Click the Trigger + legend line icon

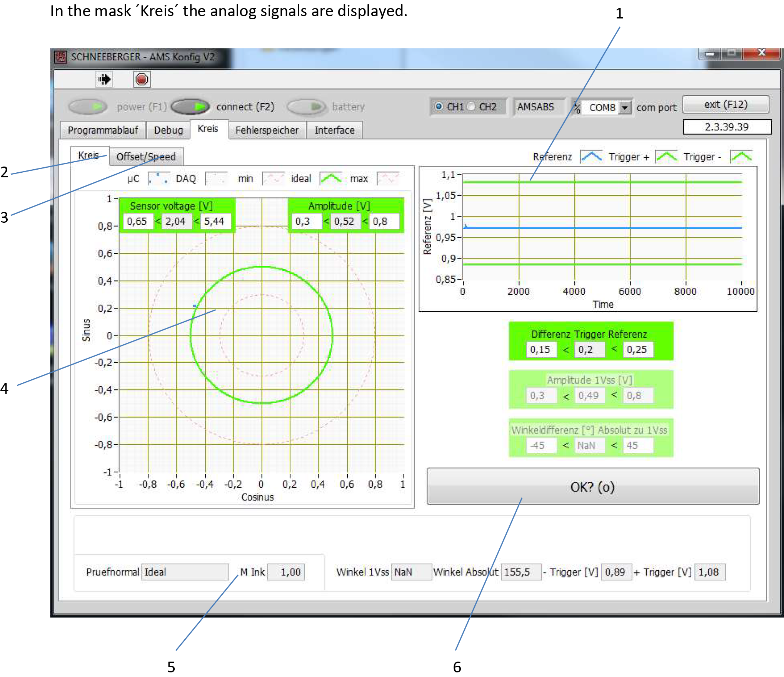(666, 157)
